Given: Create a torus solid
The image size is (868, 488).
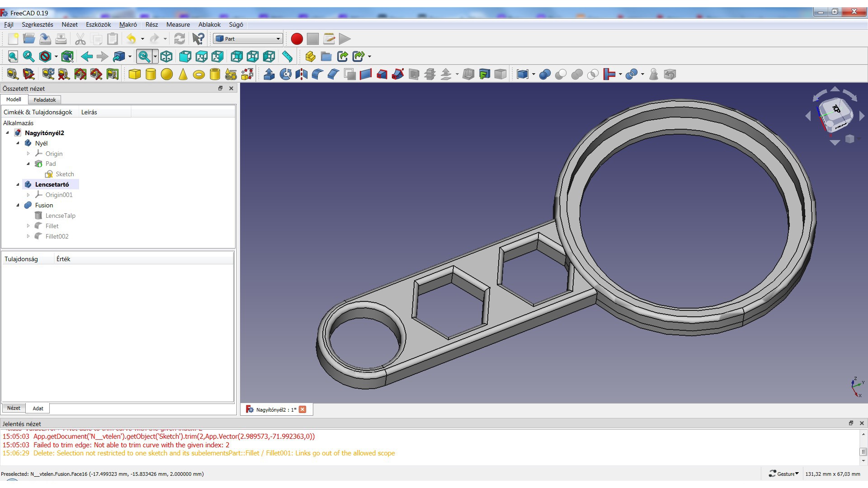Looking at the screenshot, I should coord(199,75).
